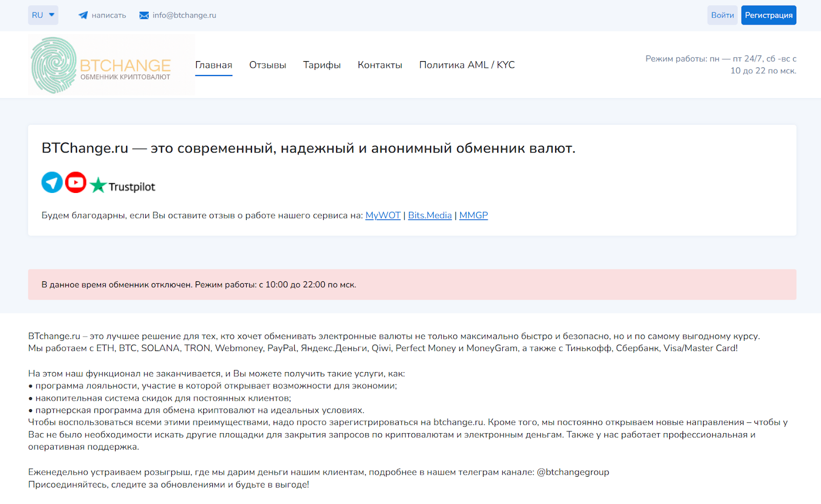Follow the MyWOT review link
The image size is (821, 504).
tap(383, 216)
